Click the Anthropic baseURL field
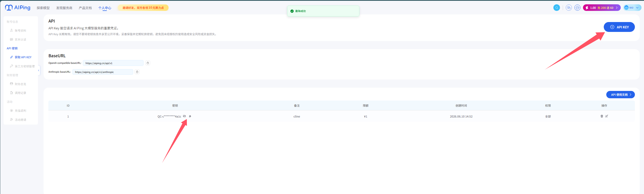 pos(103,72)
